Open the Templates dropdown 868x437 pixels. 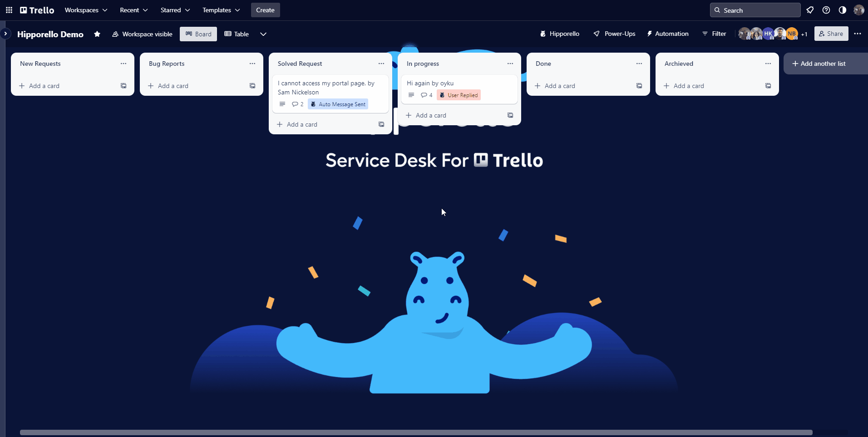click(221, 10)
